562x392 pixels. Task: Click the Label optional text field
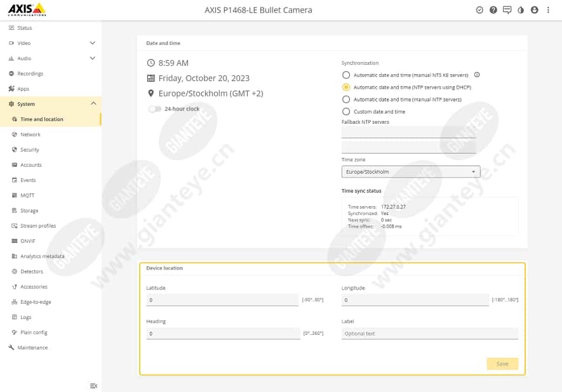click(430, 333)
